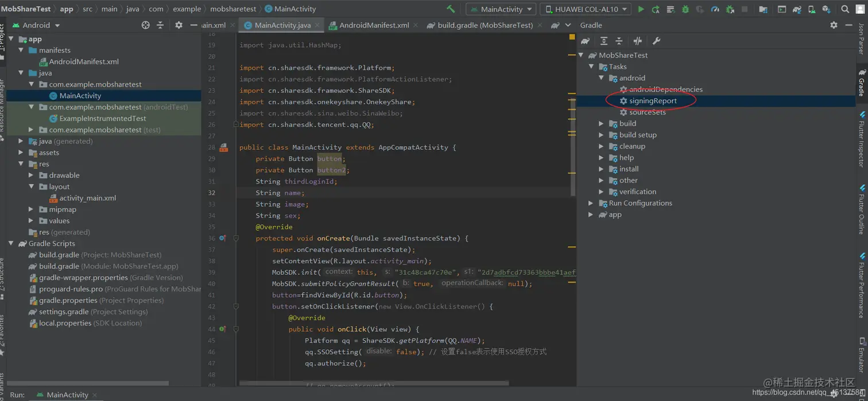Image resolution: width=868 pixels, height=401 pixels.
Task: Click Gradle panel wrench settings icon
Action: [656, 41]
